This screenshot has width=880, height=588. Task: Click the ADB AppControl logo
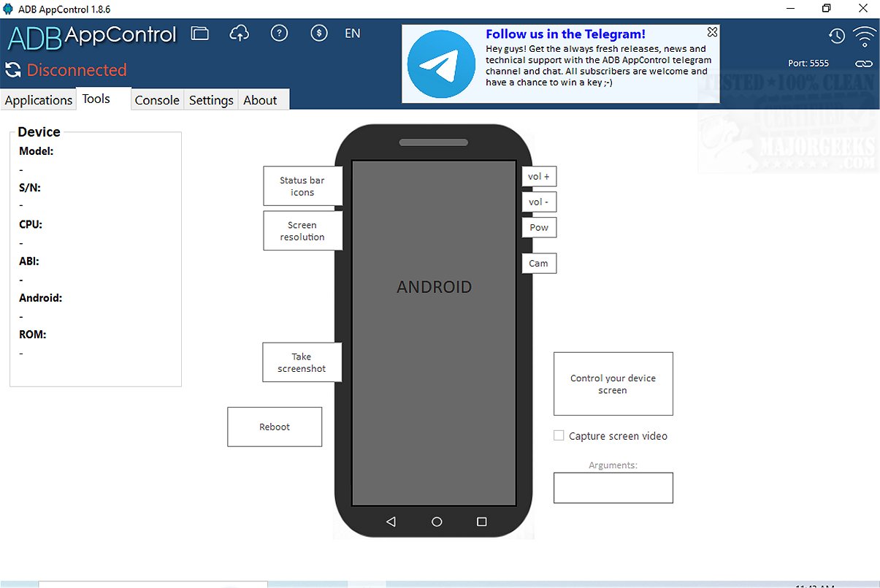[92, 36]
